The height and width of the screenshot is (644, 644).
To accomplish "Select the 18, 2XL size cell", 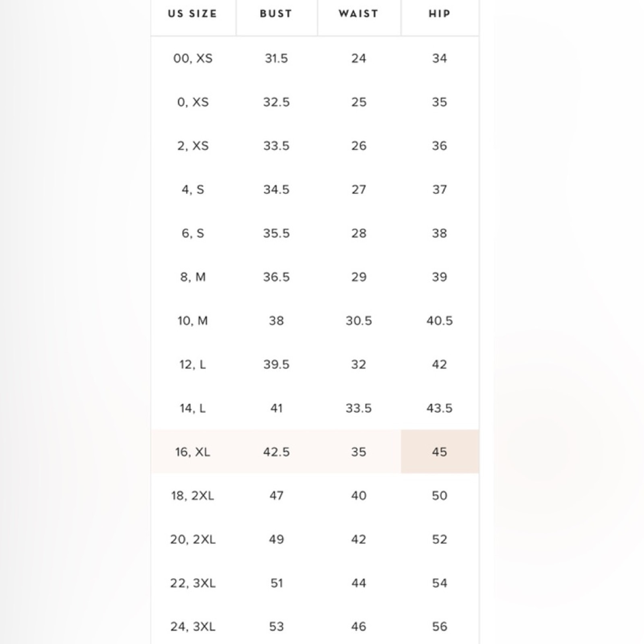I will (x=193, y=495).
